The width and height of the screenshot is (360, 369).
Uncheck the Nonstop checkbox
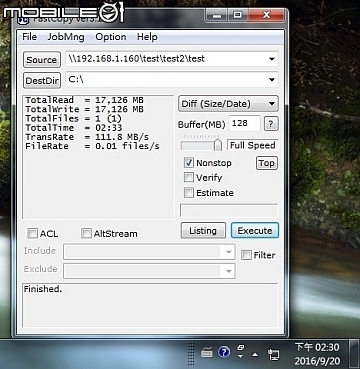point(189,163)
